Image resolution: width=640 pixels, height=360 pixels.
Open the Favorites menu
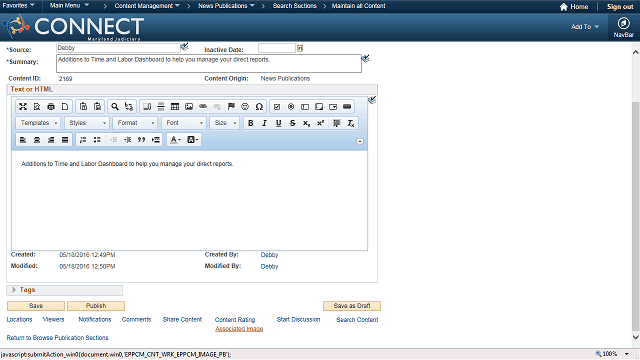tap(18, 6)
